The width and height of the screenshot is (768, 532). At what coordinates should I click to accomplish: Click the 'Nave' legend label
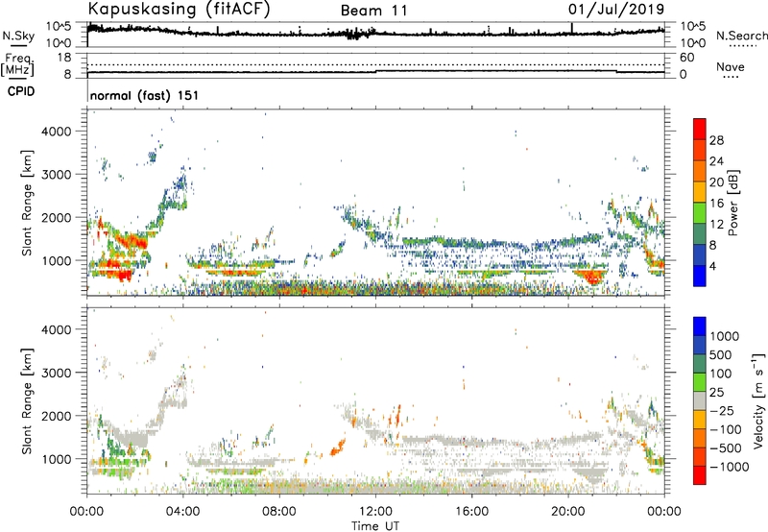731,67
